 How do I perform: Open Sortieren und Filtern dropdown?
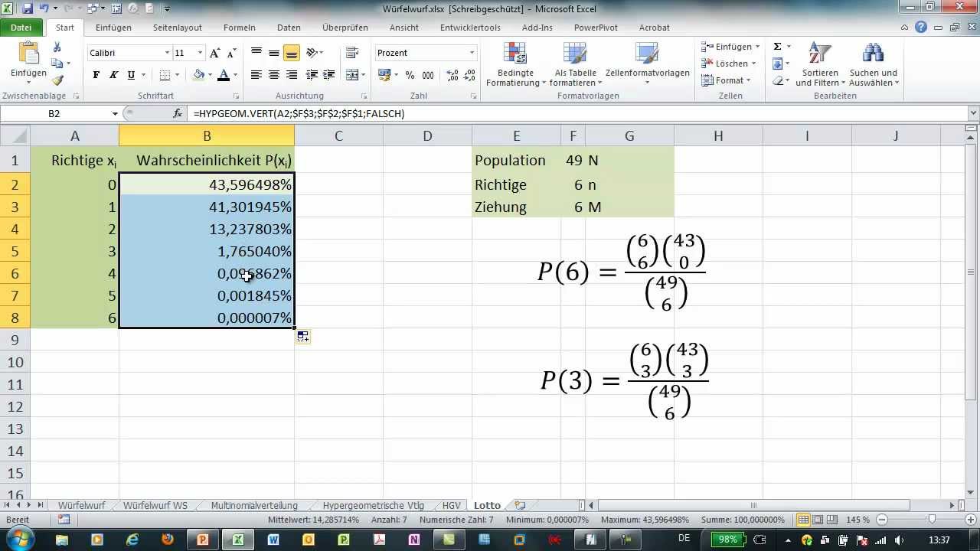(820, 66)
